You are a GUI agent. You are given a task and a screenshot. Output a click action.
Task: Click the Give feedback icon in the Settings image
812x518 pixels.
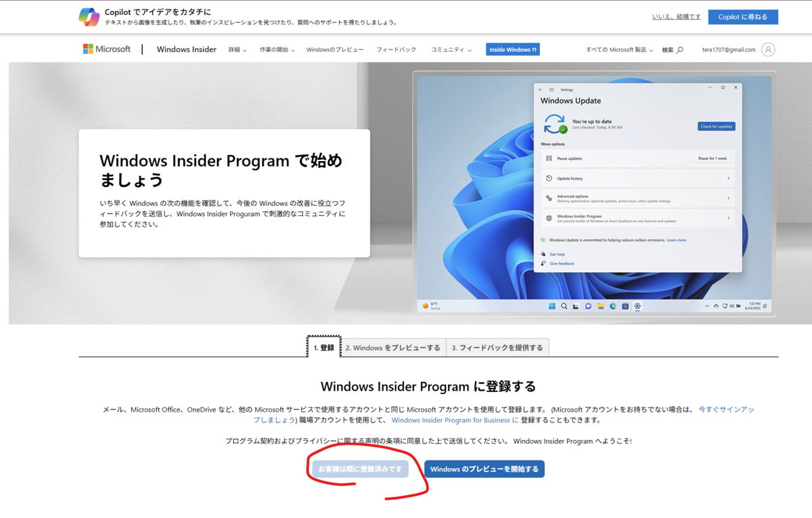pyautogui.click(x=543, y=263)
